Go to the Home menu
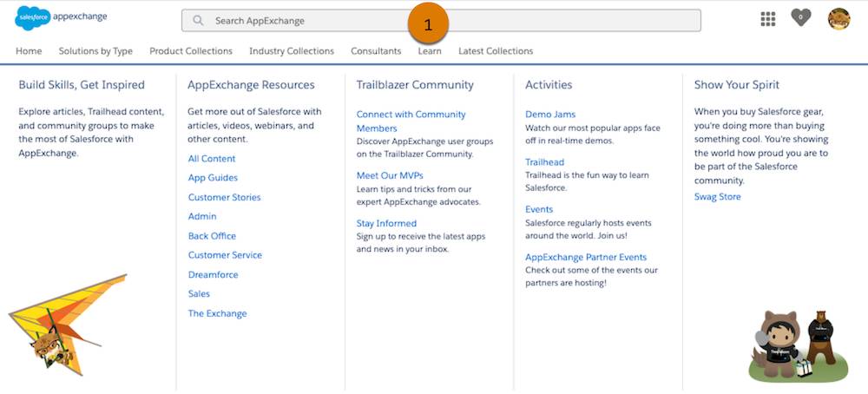 coord(29,51)
